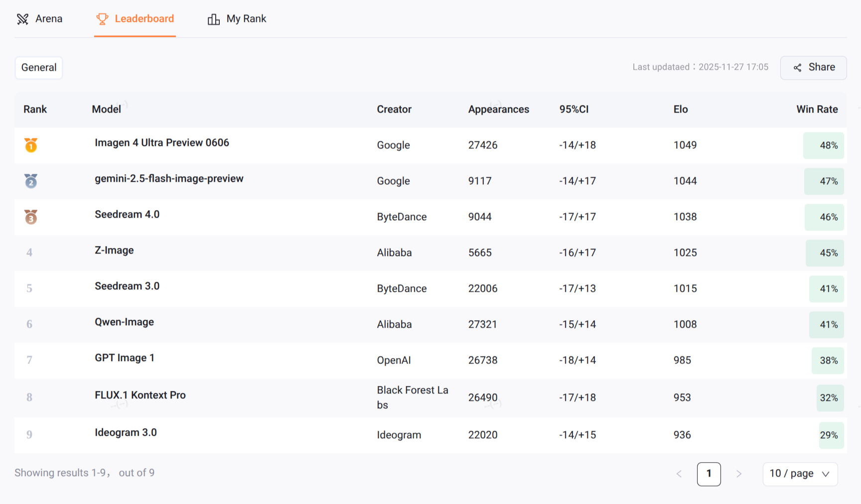Screen dimensions: 861x504
Task: Select page number 1
Action: (x=709, y=474)
